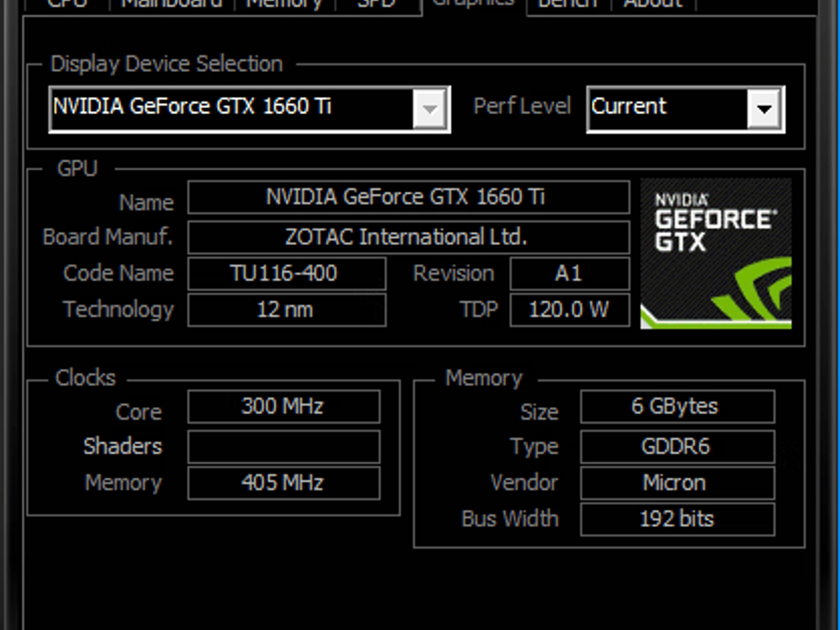Select the Memory clock 405 MHz field
The height and width of the screenshot is (630, 840).
[x=284, y=483]
